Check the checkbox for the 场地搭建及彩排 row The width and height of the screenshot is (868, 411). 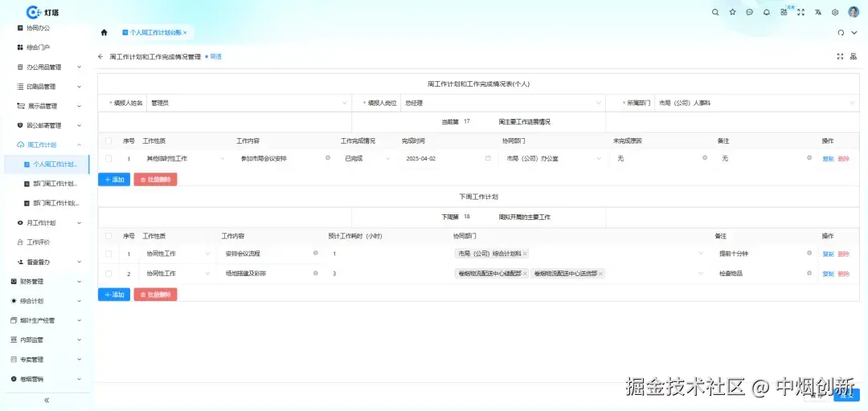(108, 274)
